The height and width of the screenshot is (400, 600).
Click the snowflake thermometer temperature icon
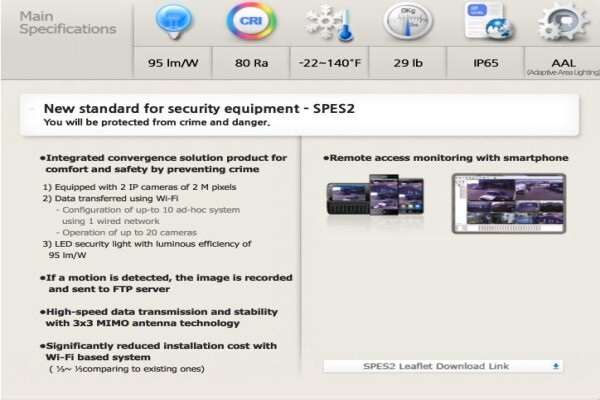pyautogui.click(x=329, y=23)
